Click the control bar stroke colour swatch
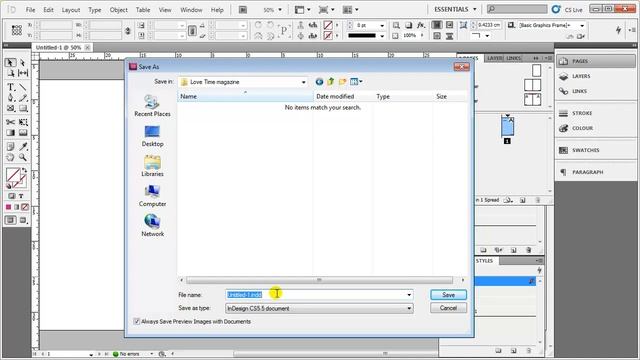The height and width of the screenshot is (360, 640). (x=328, y=36)
